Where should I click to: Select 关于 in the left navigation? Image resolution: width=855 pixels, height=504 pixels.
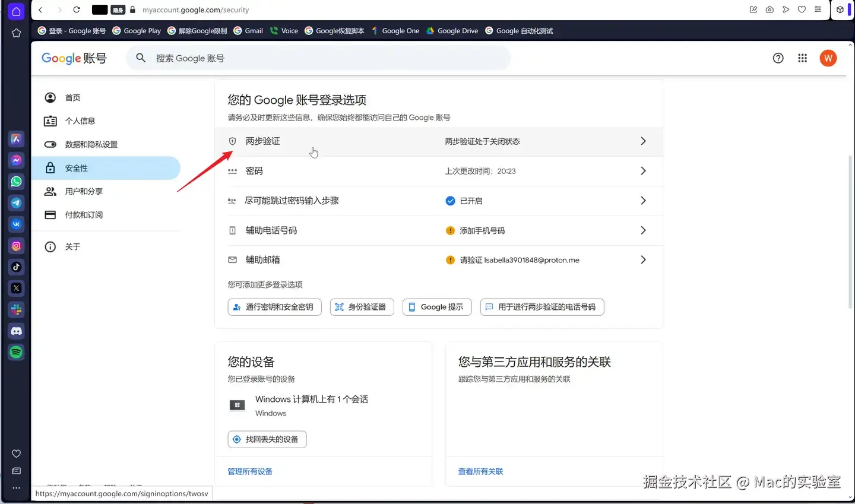coord(106,247)
